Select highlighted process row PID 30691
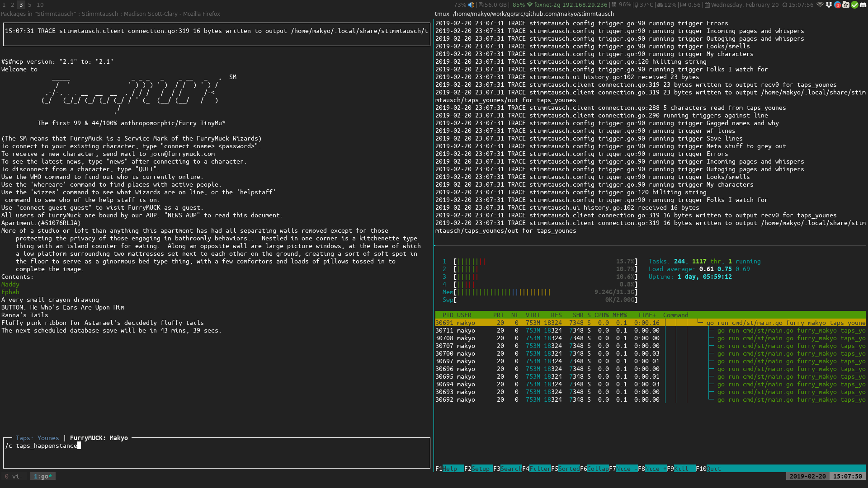 650,323
